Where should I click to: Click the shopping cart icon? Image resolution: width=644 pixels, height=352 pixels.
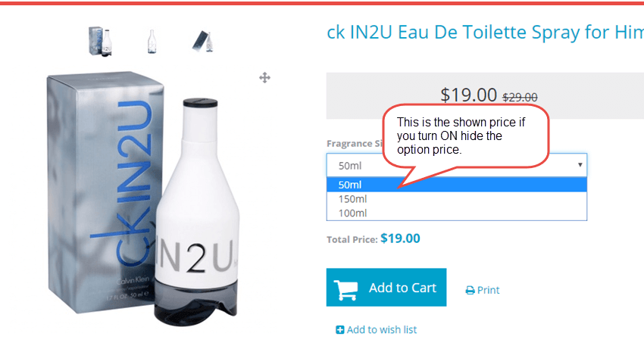click(x=346, y=288)
